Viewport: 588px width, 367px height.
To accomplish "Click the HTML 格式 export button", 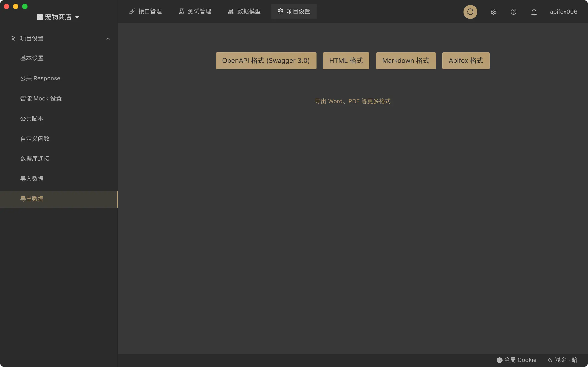I will (346, 61).
